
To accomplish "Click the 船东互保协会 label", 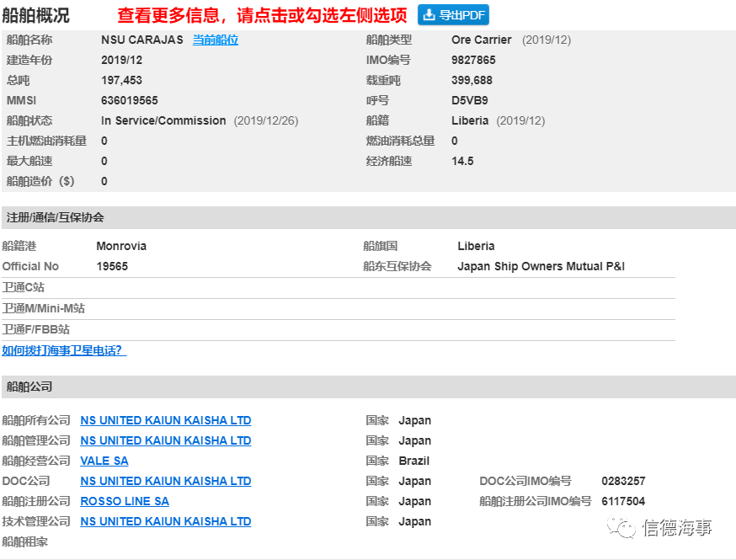I will click(x=397, y=266).
